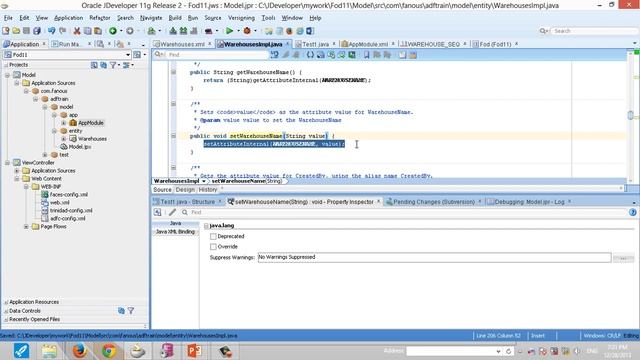Open Firefox from the taskbar
This screenshot has width=640, height=360.
80,351
